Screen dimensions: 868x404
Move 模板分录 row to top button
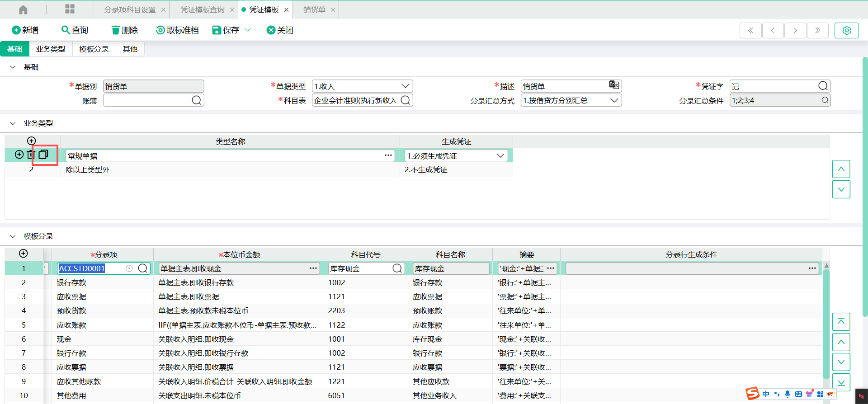point(841,322)
